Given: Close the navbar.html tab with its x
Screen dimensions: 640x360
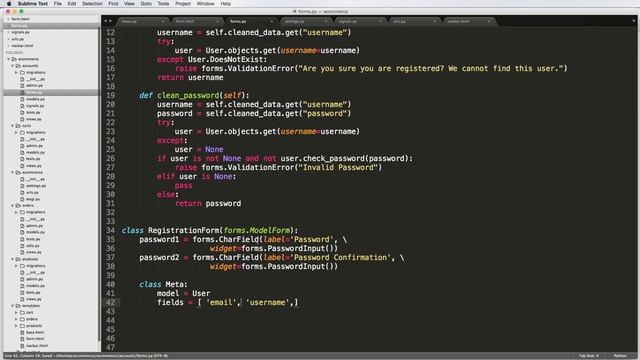Looking at the screenshot, I should pos(489,21).
